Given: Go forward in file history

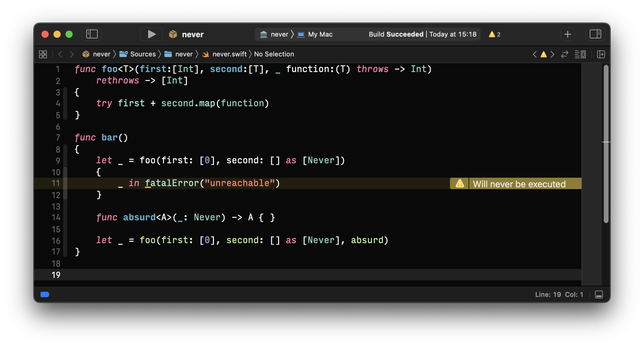Looking at the screenshot, I should tap(71, 54).
